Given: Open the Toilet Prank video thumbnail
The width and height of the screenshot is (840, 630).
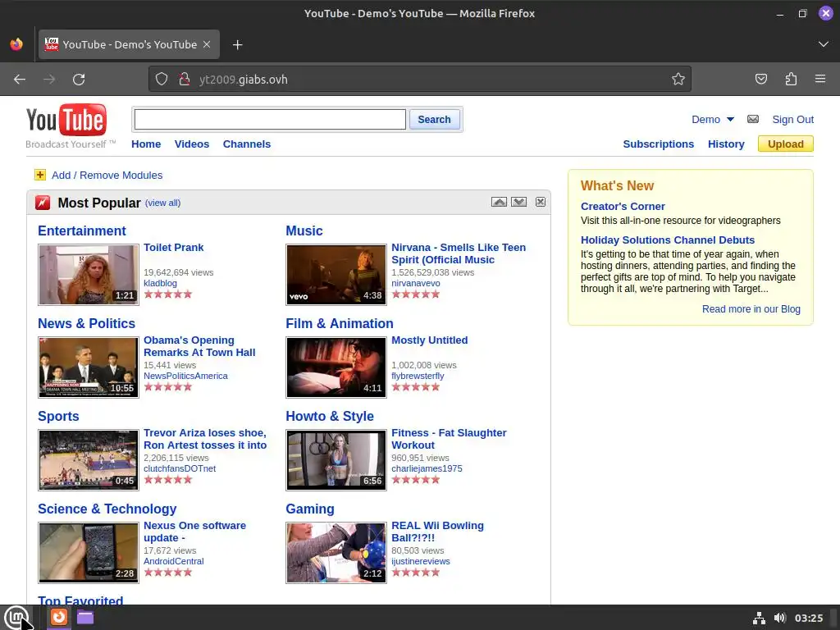Looking at the screenshot, I should pos(89,275).
